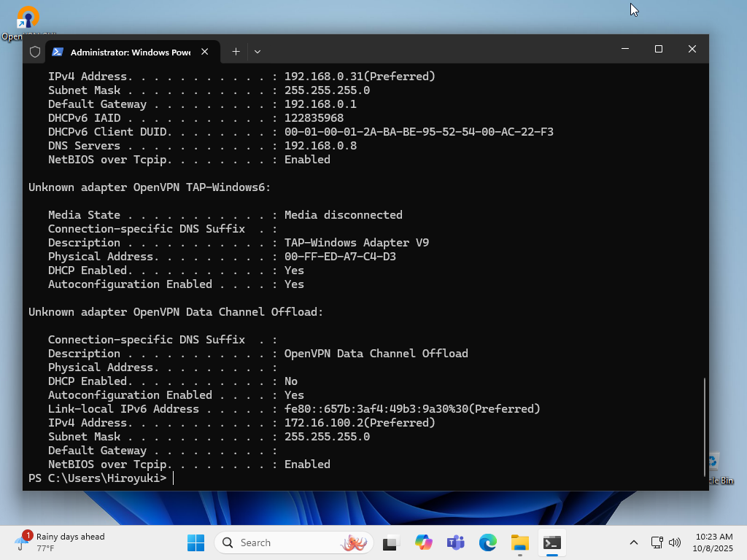This screenshot has height=560, width=747.
Task: Open Microsoft Teams from the taskbar
Action: click(456, 542)
